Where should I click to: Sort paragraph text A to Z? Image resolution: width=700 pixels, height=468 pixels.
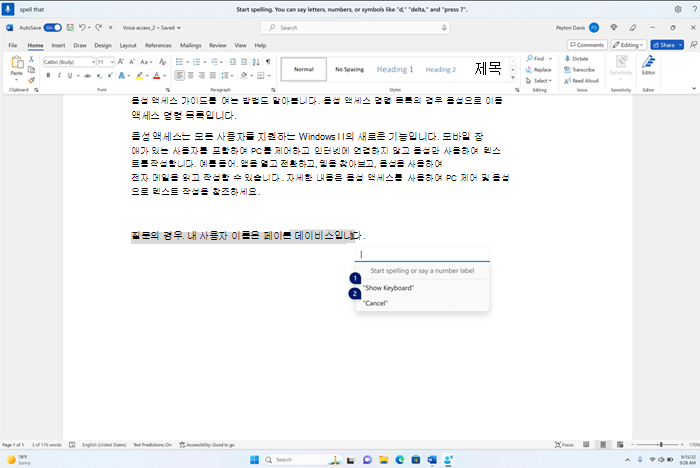pyautogui.click(x=256, y=62)
